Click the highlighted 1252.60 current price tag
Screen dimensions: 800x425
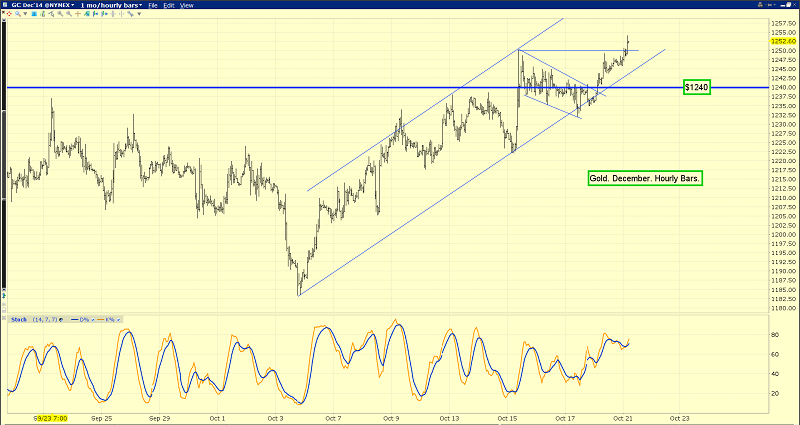tap(783, 41)
